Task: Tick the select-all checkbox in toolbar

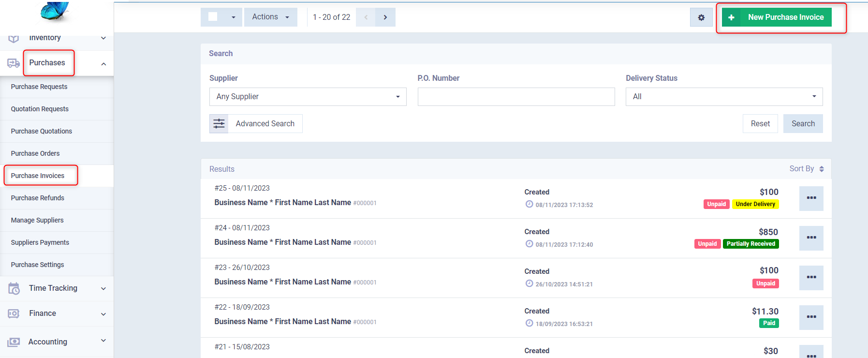Action: pos(213,17)
